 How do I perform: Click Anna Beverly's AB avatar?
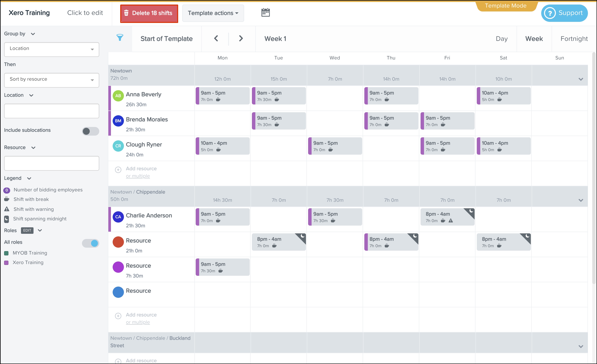coord(118,96)
